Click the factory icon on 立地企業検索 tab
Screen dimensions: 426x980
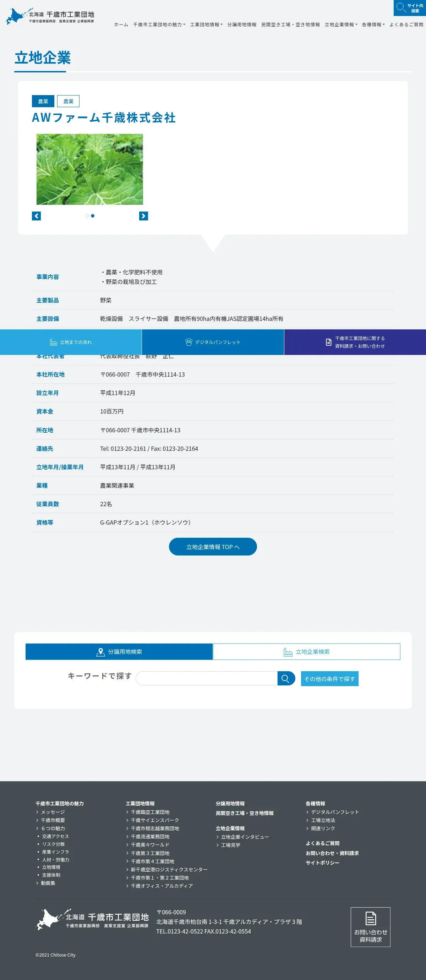pos(288,652)
